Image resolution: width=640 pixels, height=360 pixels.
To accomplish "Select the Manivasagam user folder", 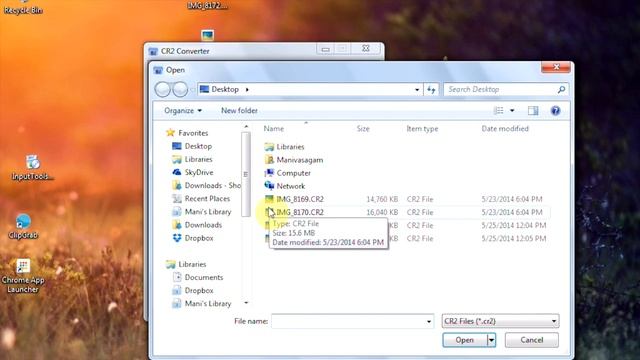I will point(293,160).
